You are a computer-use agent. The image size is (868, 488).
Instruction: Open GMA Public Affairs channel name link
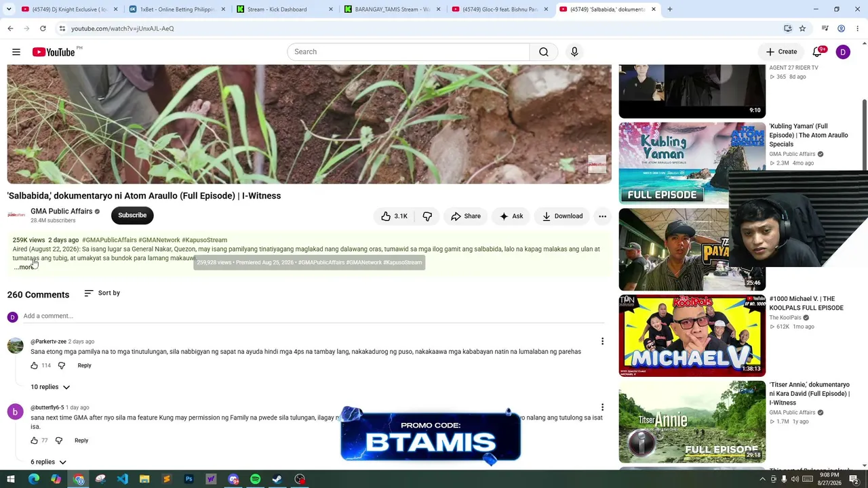tap(61, 211)
